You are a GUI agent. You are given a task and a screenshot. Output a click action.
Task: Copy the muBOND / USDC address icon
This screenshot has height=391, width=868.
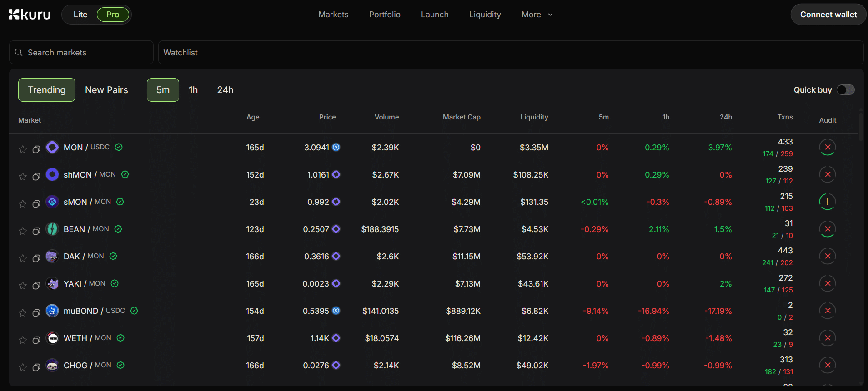tap(36, 313)
